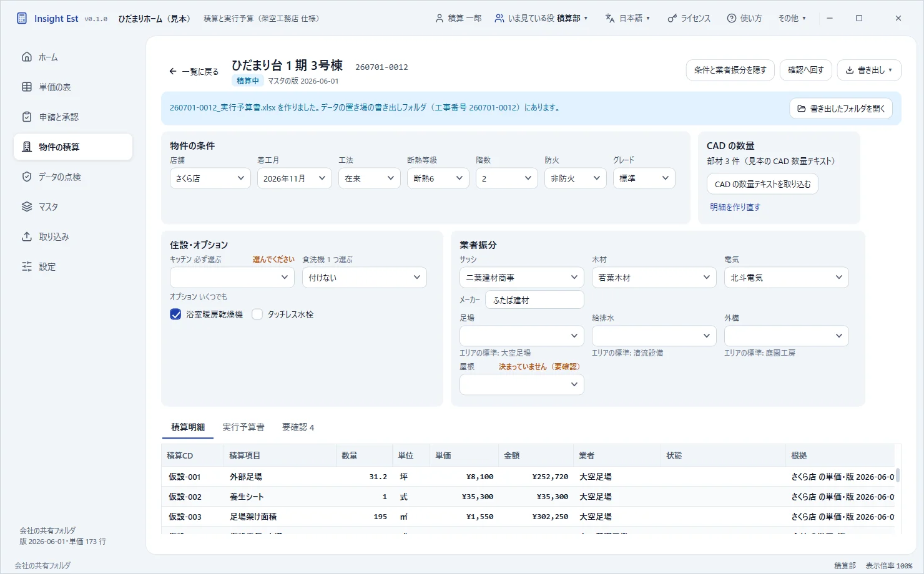Viewport: 924px width, 574px height.
Task: Click the back arrow beside 一覧に戻る
Action: click(173, 71)
